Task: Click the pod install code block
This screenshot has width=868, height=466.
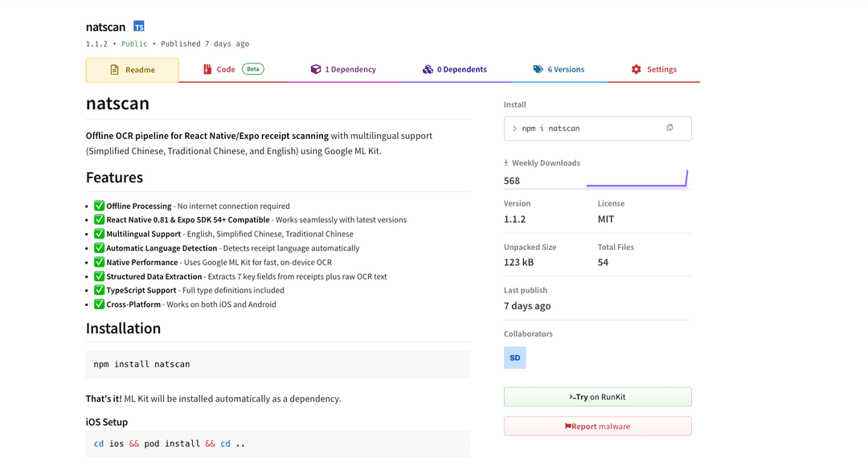Action: pos(277,444)
